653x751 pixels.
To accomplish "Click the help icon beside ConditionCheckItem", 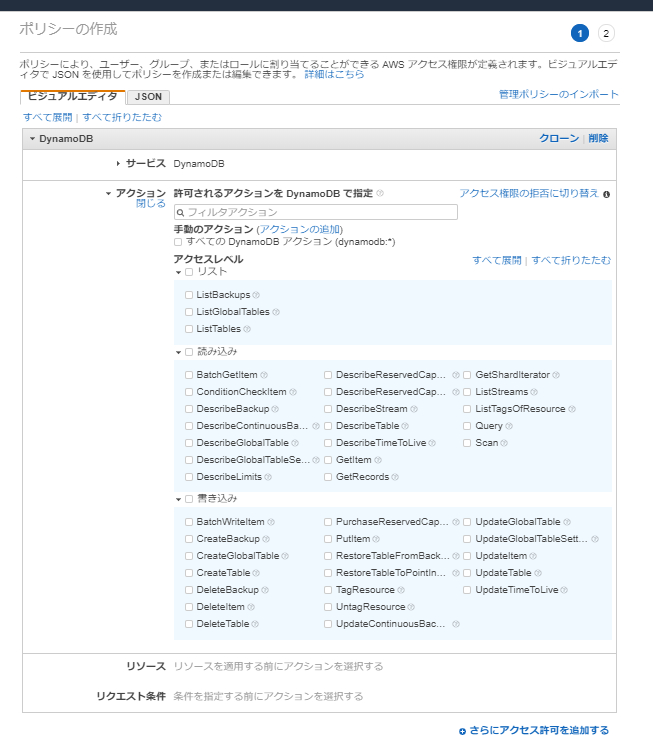I will (x=293, y=392).
